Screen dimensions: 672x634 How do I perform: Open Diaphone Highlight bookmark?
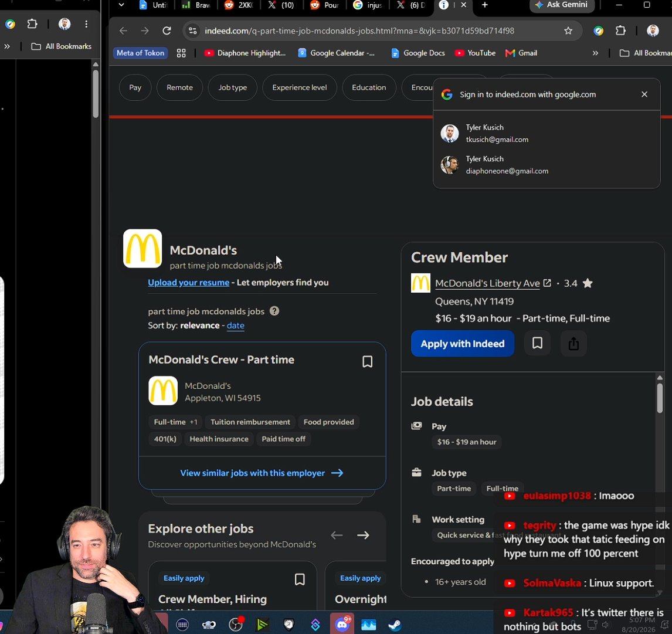[x=245, y=53]
